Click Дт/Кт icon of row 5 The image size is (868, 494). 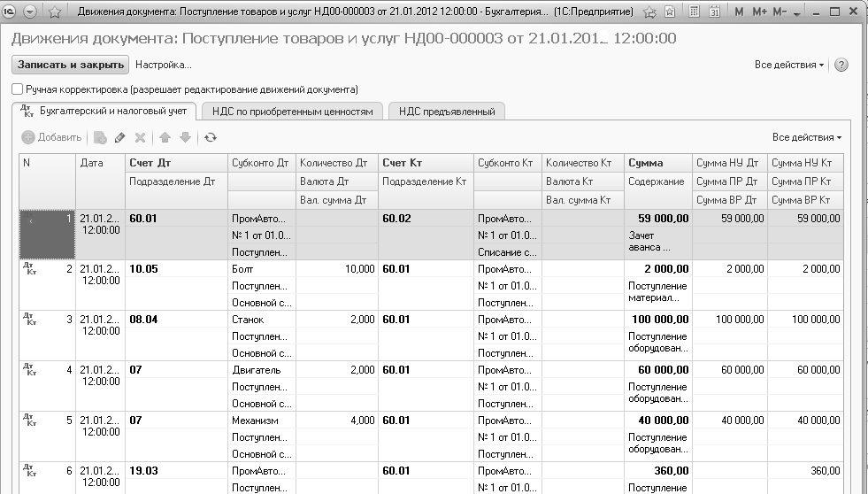29,420
